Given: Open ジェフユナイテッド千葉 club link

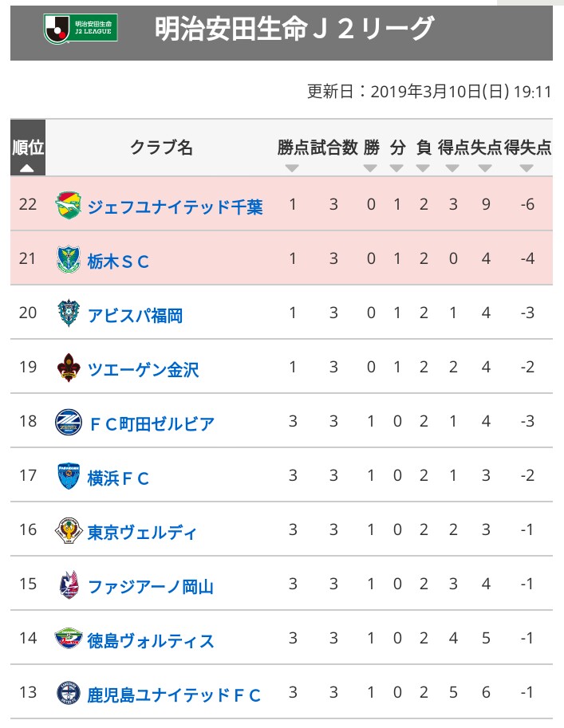Looking at the screenshot, I should tap(175, 207).
